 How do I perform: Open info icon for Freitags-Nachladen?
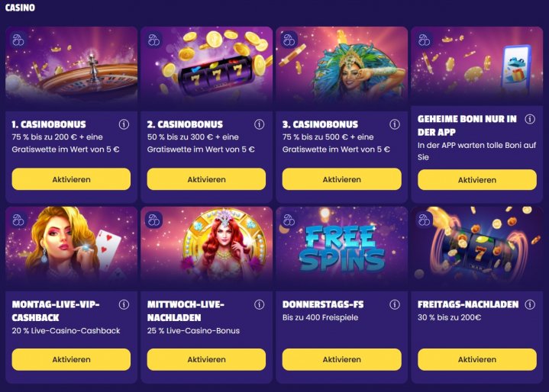[x=530, y=304]
